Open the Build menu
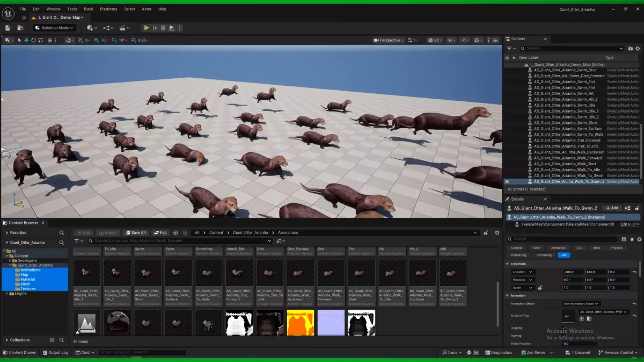Screen dimensions: 644x362 coord(89,9)
